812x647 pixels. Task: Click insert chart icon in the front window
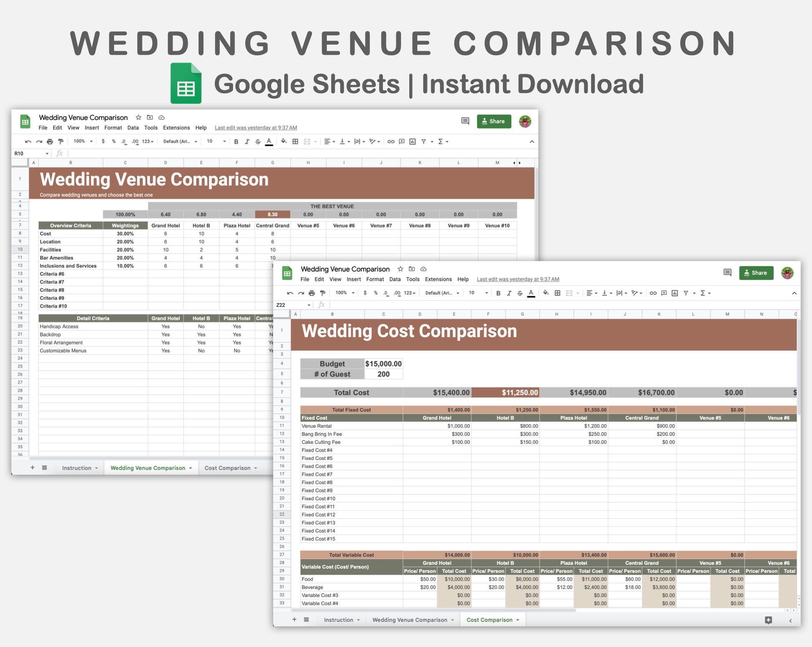click(675, 293)
